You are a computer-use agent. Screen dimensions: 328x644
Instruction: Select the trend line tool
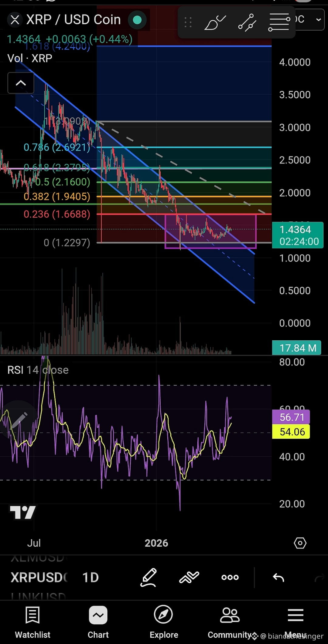click(247, 22)
